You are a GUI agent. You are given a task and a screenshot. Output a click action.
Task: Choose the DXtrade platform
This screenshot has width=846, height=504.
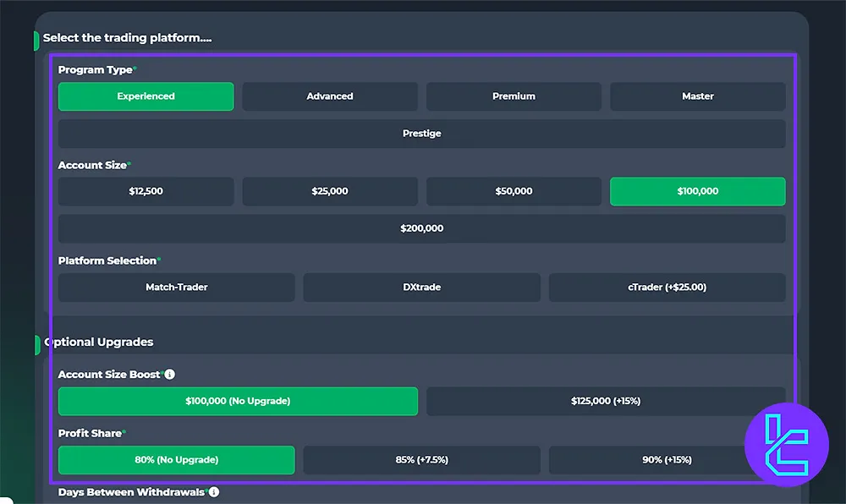pos(421,287)
